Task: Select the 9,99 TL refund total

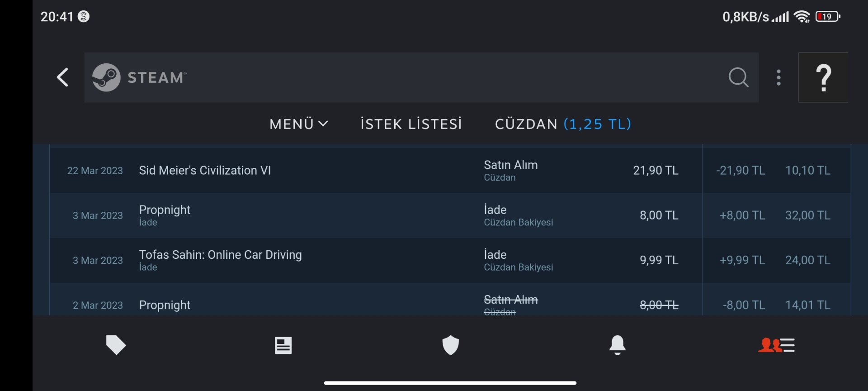Action: coord(659,260)
